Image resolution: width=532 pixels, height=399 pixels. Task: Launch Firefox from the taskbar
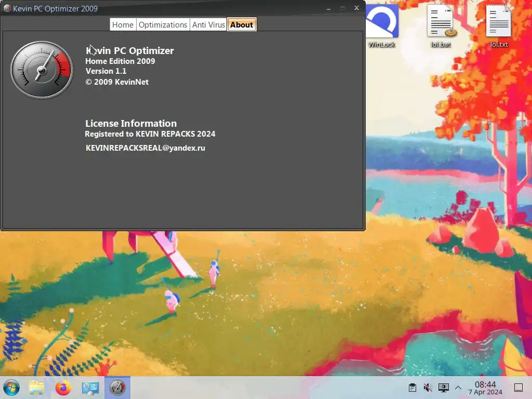click(x=63, y=388)
